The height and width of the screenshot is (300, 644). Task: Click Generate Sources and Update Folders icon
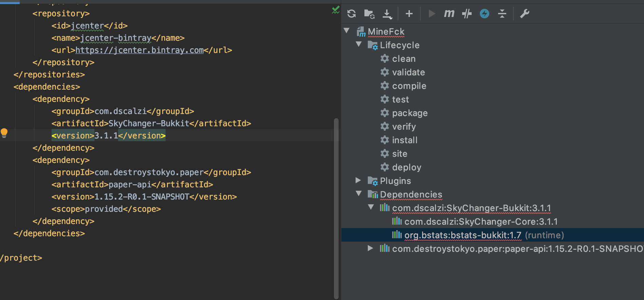pos(369,14)
